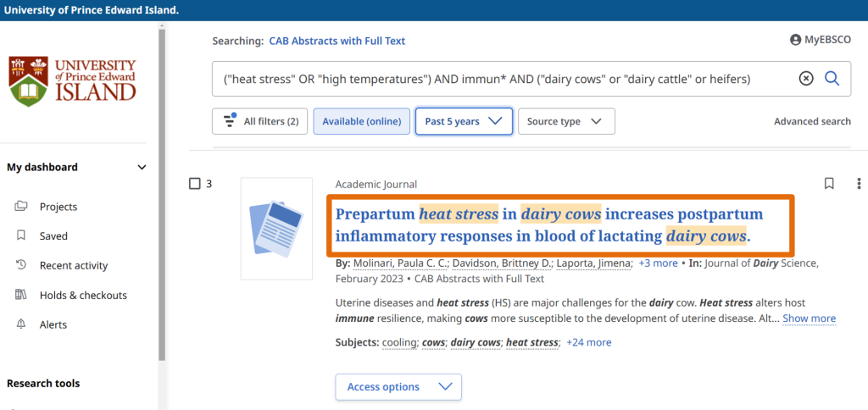Bookmark result 3 with the save icon
The width and height of the screenshot is (868, 410).
(829, 184)
